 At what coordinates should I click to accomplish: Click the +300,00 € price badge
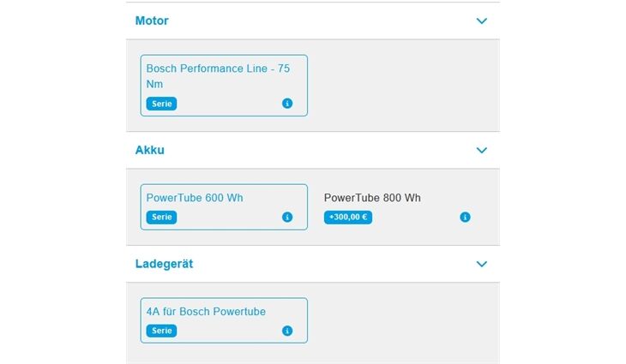(x=348, y=218)
